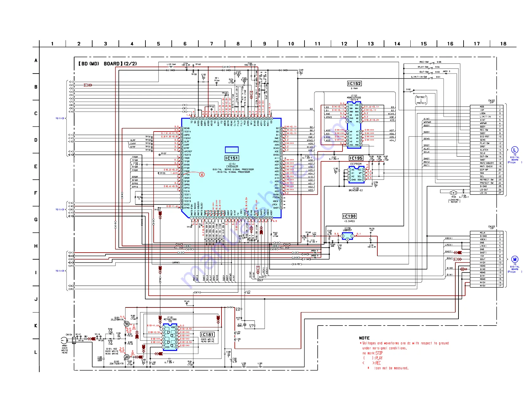Image resolution: width=532 pixels, height=400 pixels.
Task: Click the EEPROM label above IC195
Action: pyautogui.click(x=356, y=164)
